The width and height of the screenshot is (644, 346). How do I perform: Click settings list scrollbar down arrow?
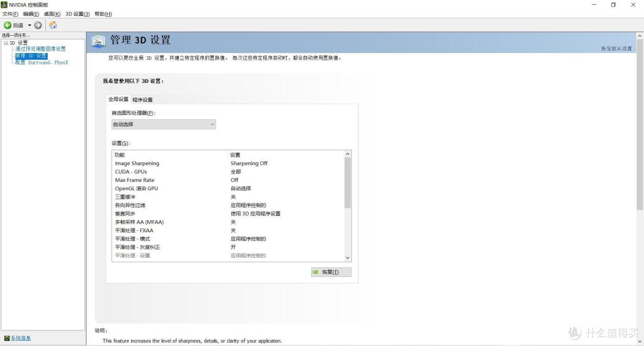click(x=348, y=258)
